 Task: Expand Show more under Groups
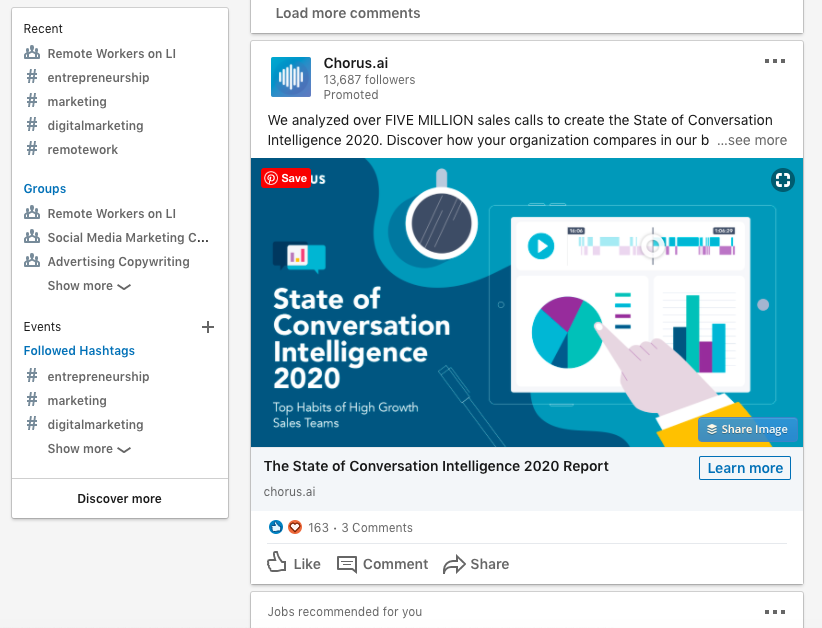click(x=89, y=286)
